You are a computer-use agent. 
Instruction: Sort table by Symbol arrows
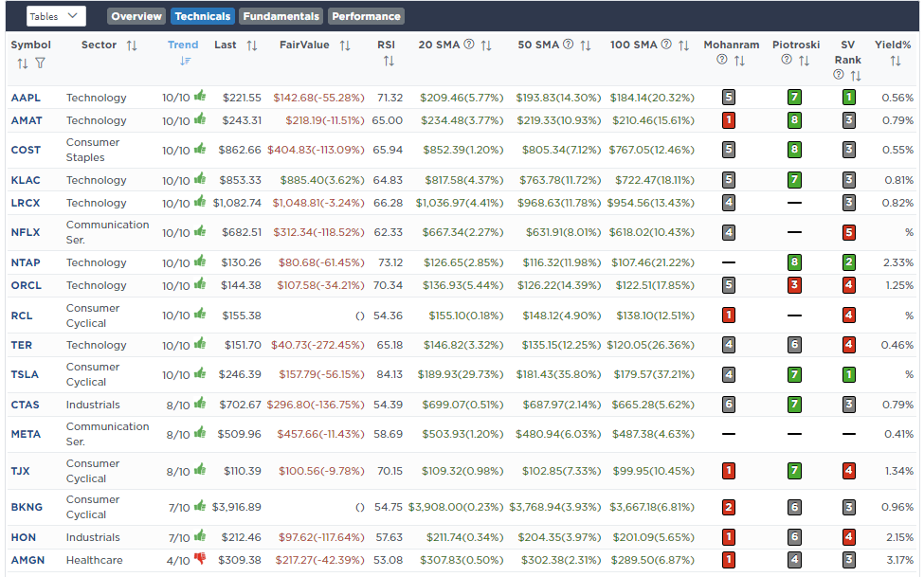coord(23,63)
